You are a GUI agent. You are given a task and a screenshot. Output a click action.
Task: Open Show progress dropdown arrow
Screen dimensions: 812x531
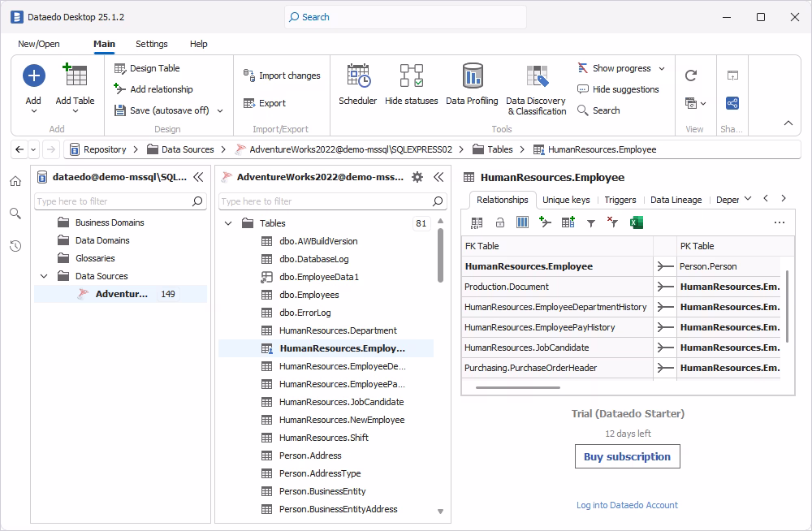point(662,68)
